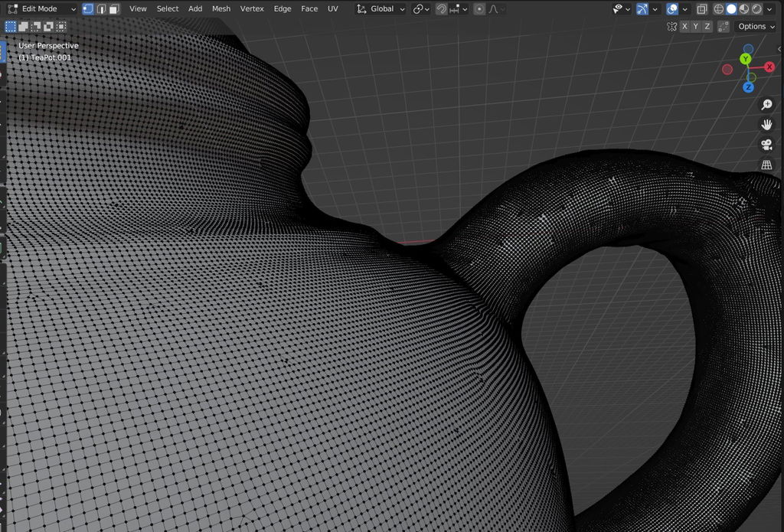This screenshot has height=532, width=784.
Task: Open the Add menu
Action: click(195, 8)
